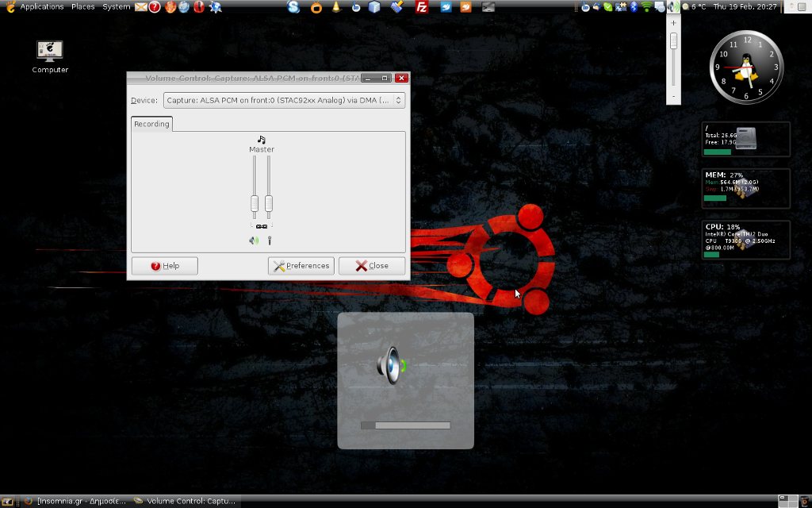Toggle the Master channel lock link
The image size is (812, 508).
[x=262, y=226]
